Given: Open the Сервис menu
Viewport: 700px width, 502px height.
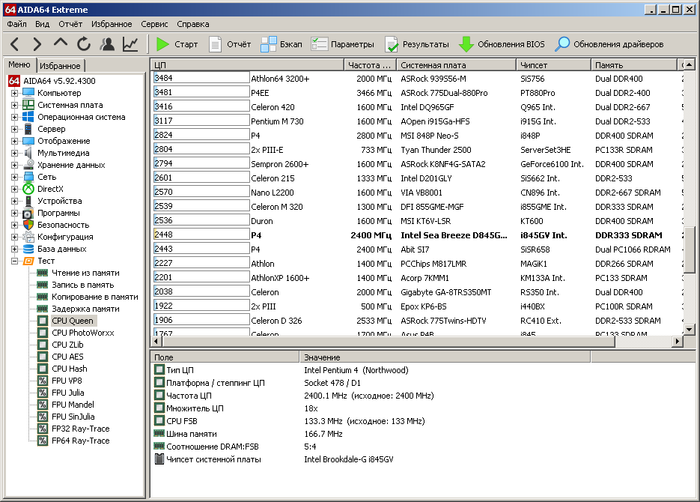Looking at the screenshot, I should pos(154,22).
